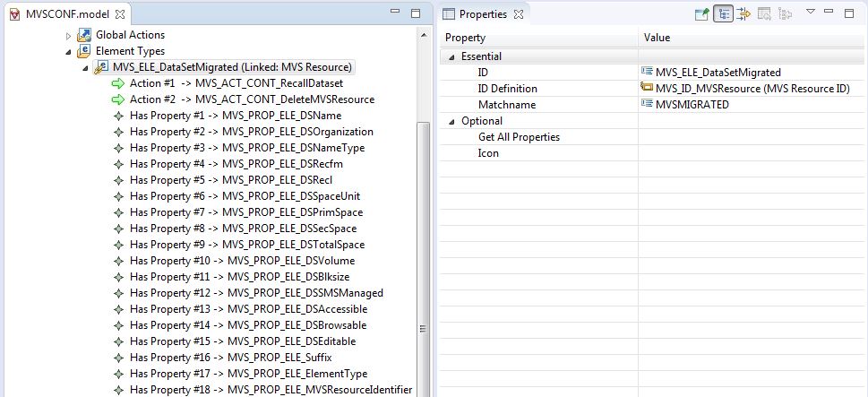The height and width of the screenshot is (397, 868).
Task: Click the property icon of Has Property #1
Action: (x=118, y=116)
